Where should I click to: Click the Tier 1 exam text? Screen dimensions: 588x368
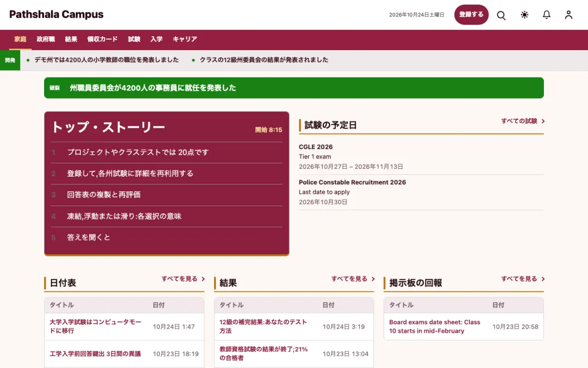[x=315, y=157]
